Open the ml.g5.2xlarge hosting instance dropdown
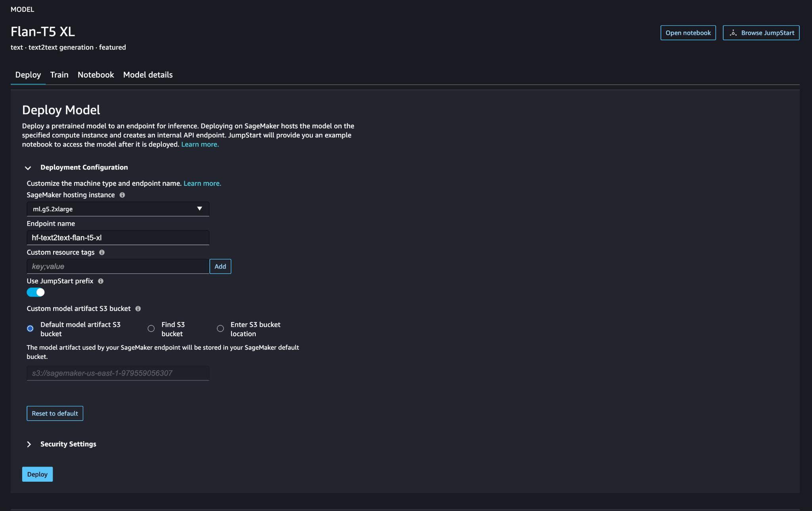The height and width of the screenshot is (511, 812). [118, 209]
